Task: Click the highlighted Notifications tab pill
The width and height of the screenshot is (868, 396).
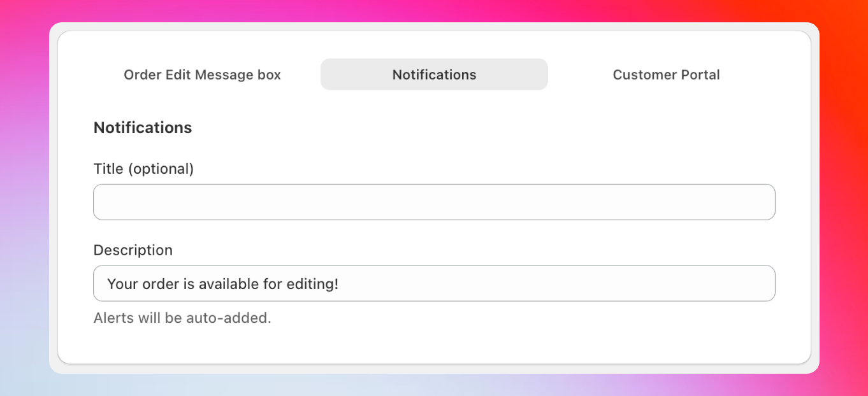Action: (x=434, y=74)
